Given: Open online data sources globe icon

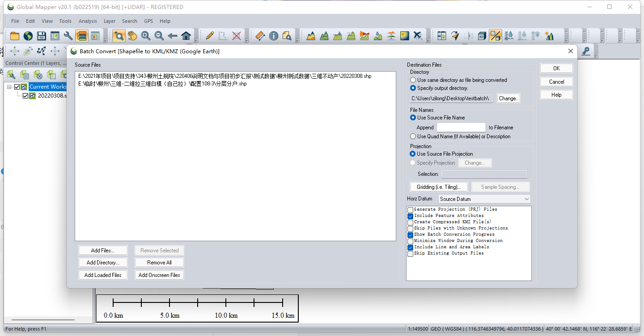Looking at the screenshot, I should (x=28, y=35).
